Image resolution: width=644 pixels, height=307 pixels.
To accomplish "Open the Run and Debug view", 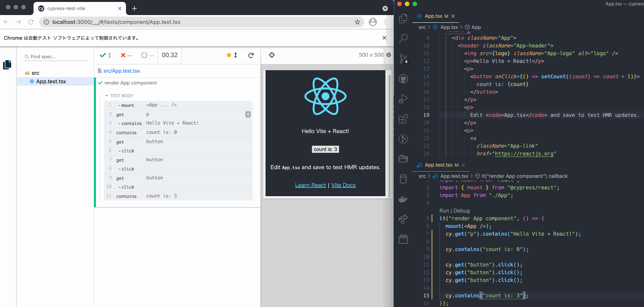I will click(403, 99).
